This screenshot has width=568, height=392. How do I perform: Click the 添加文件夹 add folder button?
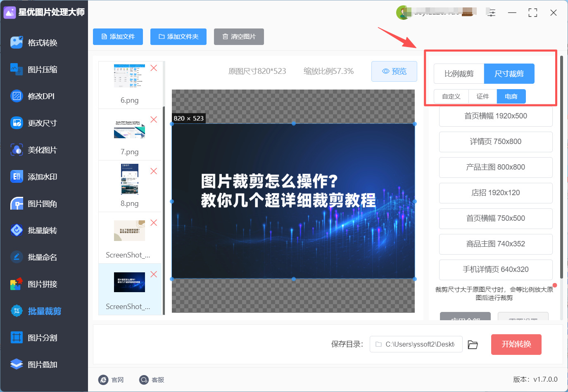pyautogui.click(x=178, y=37)
